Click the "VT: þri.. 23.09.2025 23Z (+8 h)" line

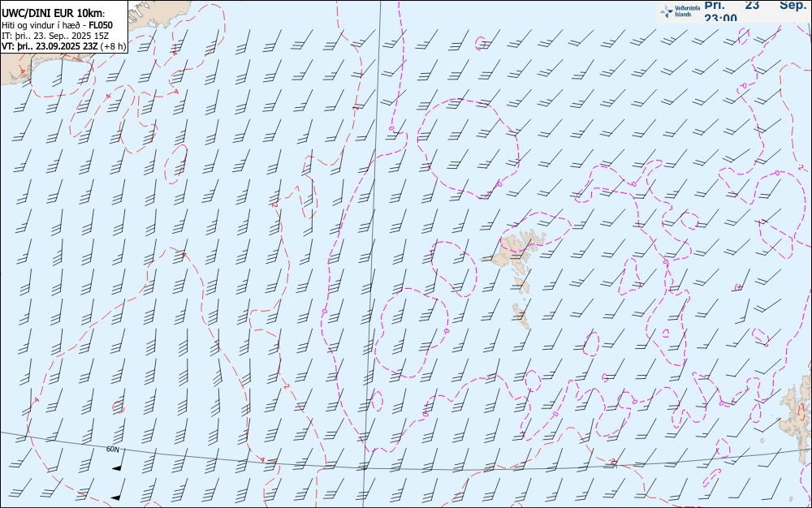click(63, 46)
